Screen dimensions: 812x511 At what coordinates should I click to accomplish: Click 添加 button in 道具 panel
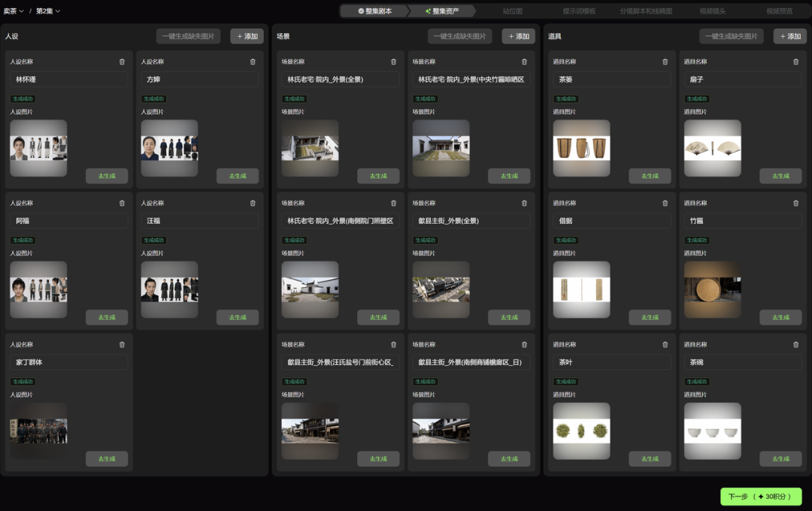coord(790,36)
